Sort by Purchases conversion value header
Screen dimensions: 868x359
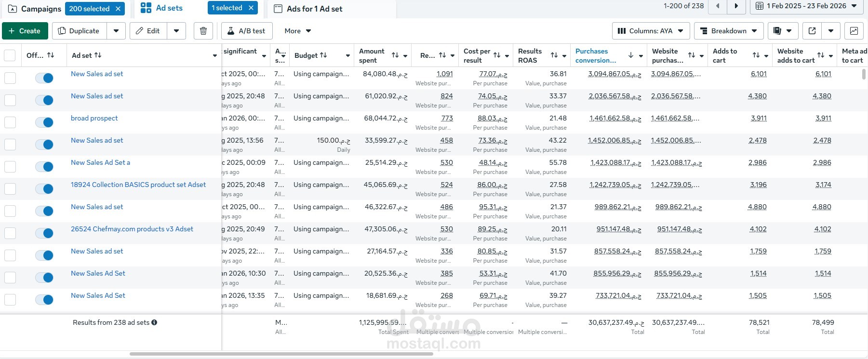point(631,55)
